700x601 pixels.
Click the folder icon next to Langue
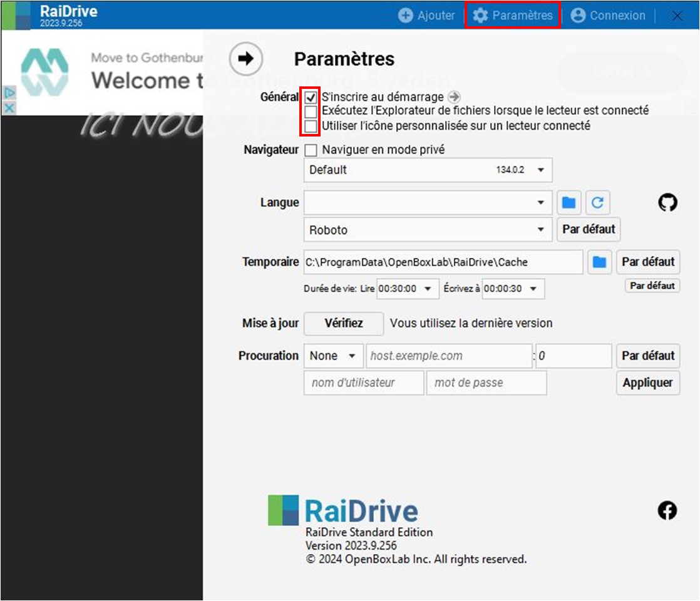point(569,202)
